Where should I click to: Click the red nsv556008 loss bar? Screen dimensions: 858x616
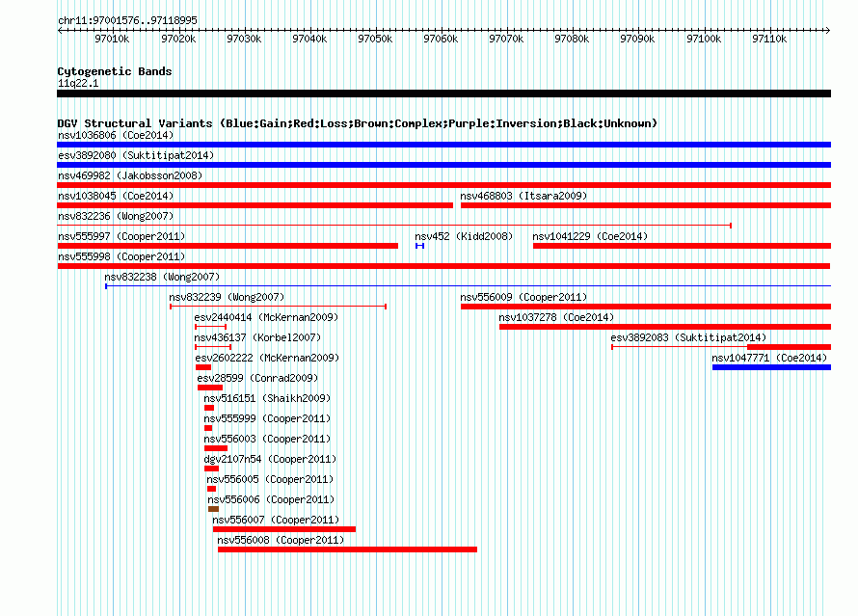tap(347, 549)
